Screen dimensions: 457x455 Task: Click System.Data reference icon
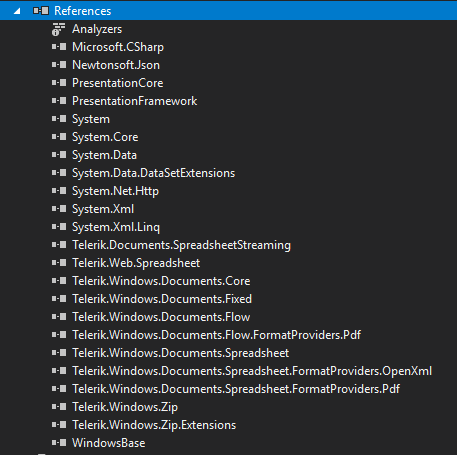(59, 155)
